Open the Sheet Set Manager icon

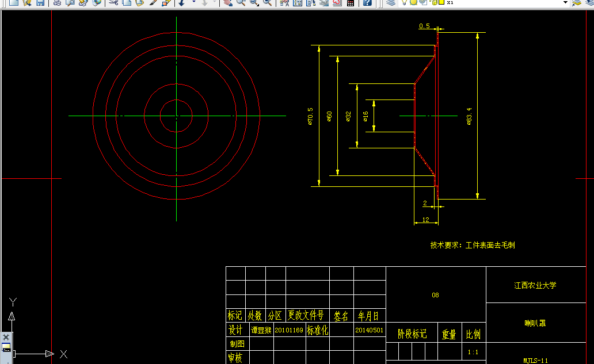[324, 3]
